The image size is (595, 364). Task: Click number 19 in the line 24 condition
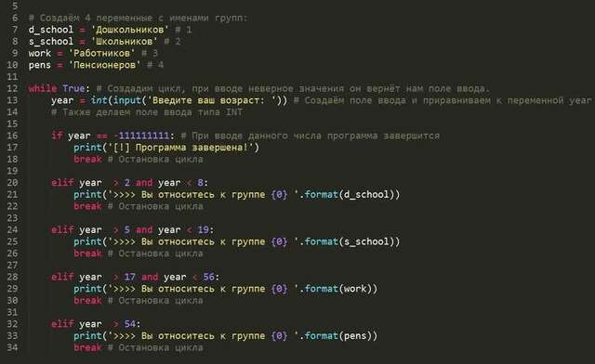coord(203,229)
